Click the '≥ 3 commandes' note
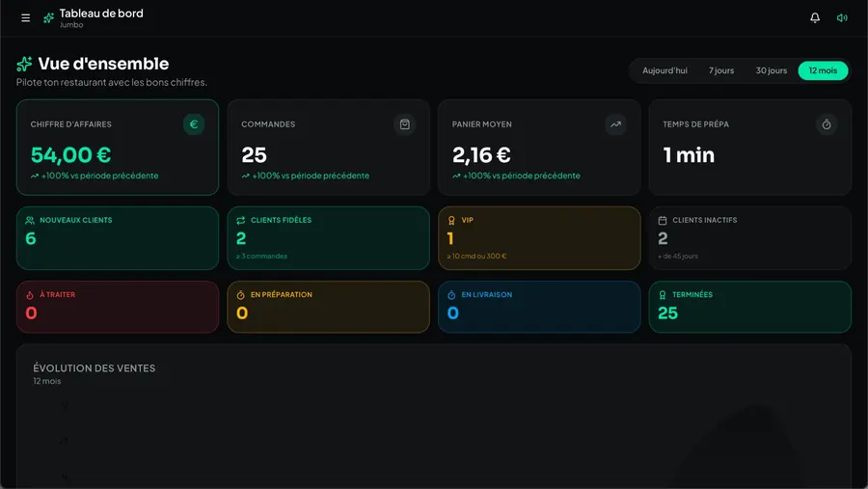868x489 pixels. click(x=261, y=257)
